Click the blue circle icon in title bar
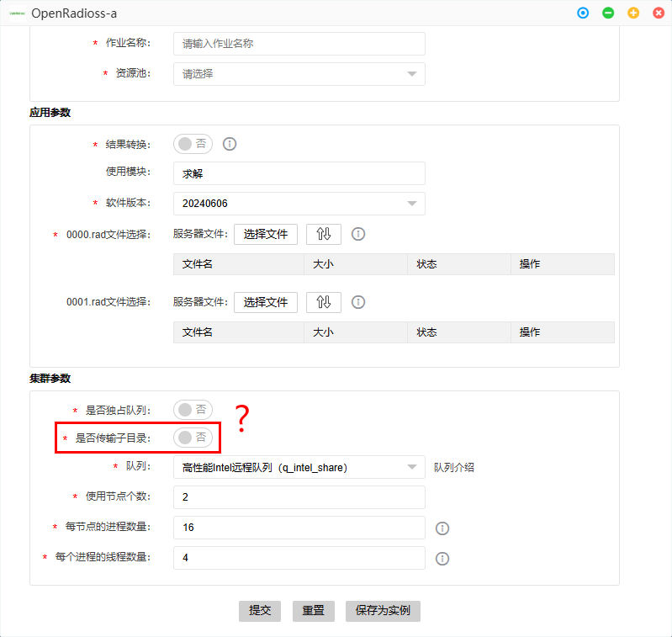The height and width of the screenshot is (637, 672). tap(583, 13)
